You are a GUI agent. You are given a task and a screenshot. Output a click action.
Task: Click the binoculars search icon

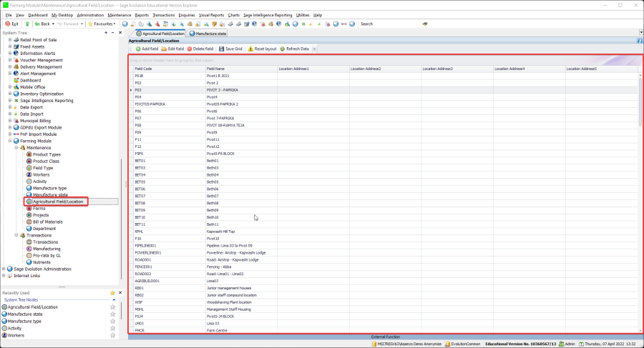click(425, 24)
